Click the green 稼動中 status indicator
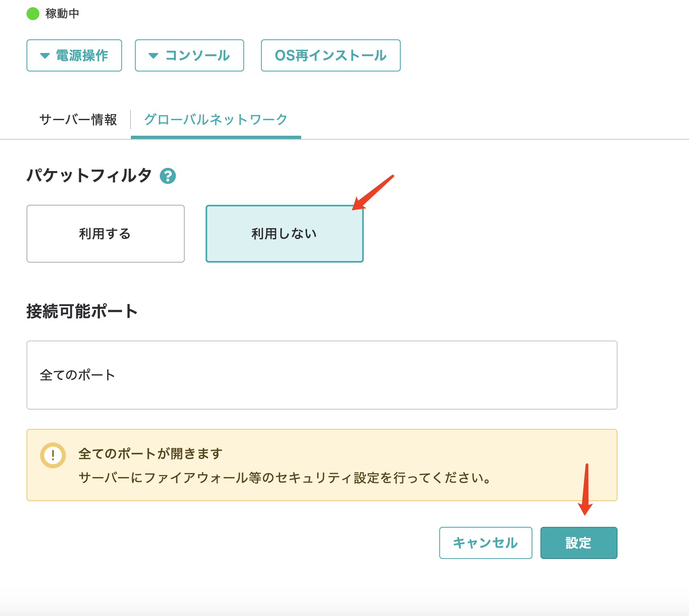689x616 pixels. [33, 14]
